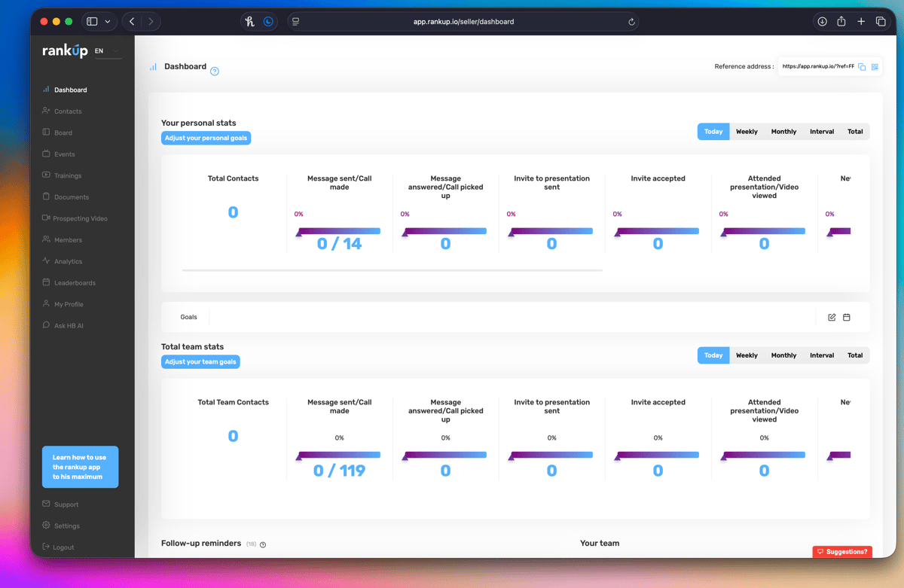Select the Weekly tab in personal stats

(x=747, y=132)
